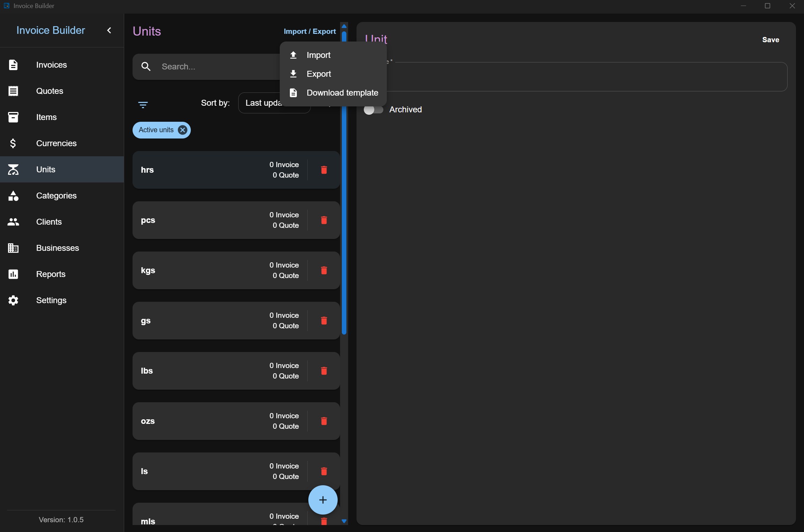The image size is (804, 532).
Task: Open the lbs unit card
Action: coord(236,371)
